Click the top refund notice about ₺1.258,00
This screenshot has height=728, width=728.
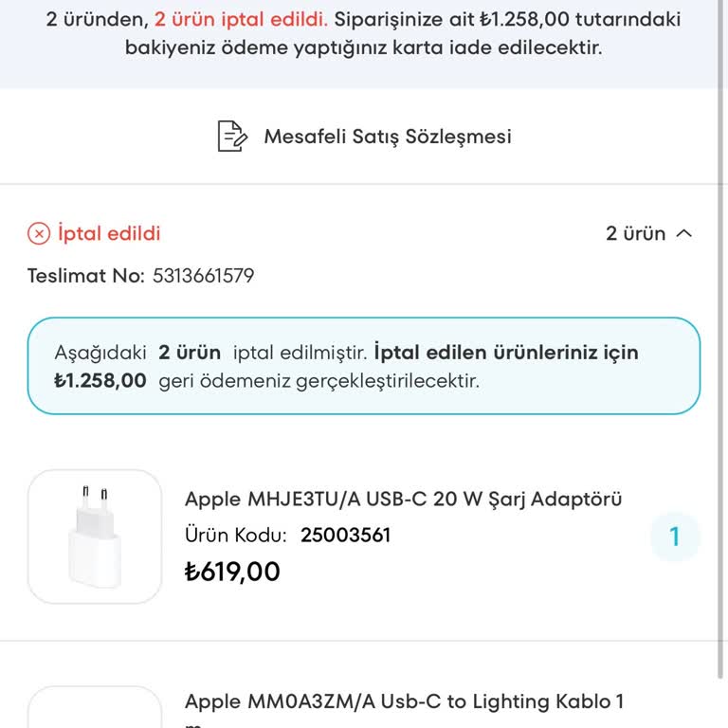click(x=364, y=34)
